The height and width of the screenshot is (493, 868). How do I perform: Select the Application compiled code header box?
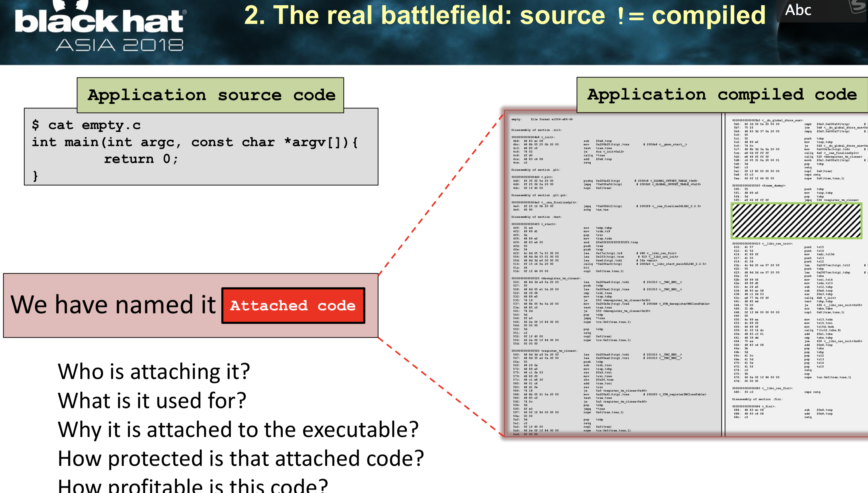point(722,95)
